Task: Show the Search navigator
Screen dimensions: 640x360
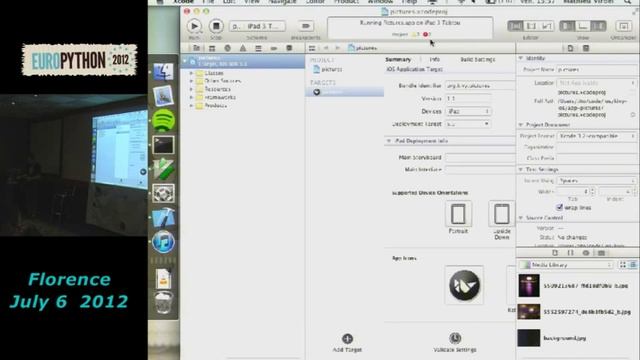Action: 227,48
